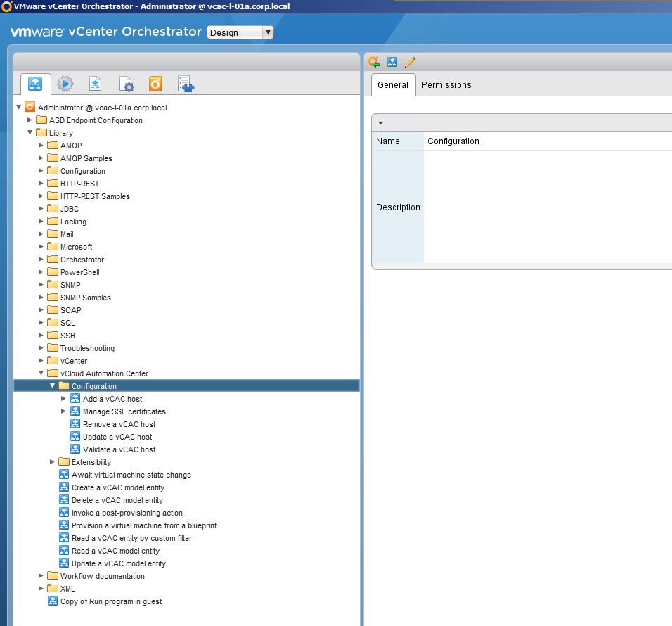Select the Locking folder label
The width and height of the screenshot is (672, 626).
pyautogui.click(x=73, y=222)
